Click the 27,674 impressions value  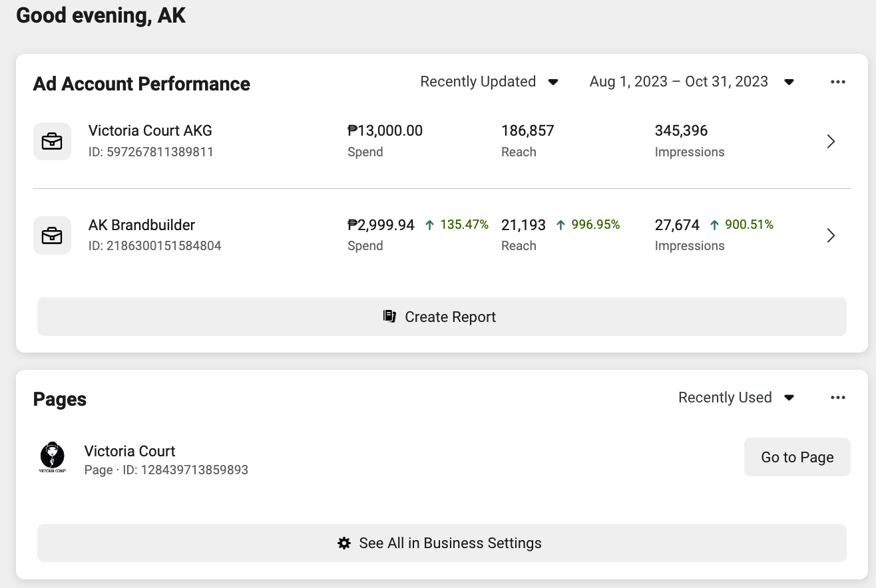tap(677, 225)
